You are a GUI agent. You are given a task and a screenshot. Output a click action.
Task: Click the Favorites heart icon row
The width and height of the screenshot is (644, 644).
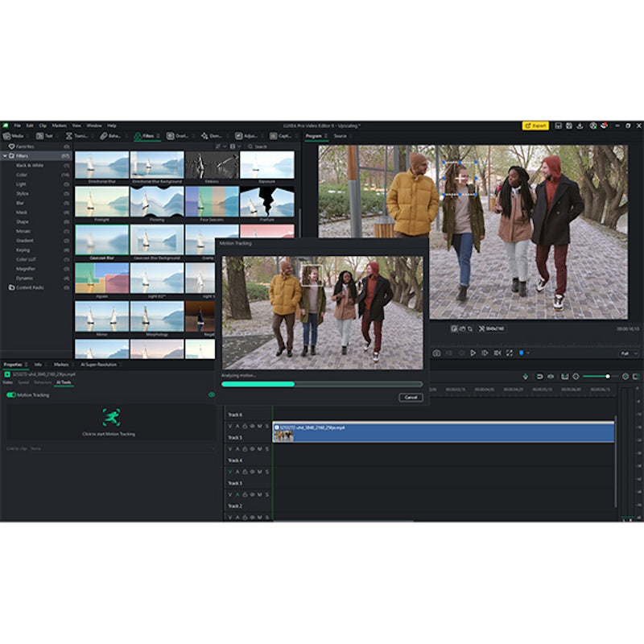(37, 147)
